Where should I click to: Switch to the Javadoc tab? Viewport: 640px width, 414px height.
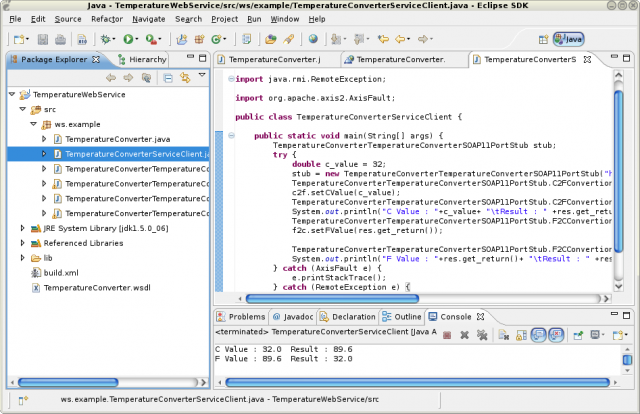(x=293, y=317)
